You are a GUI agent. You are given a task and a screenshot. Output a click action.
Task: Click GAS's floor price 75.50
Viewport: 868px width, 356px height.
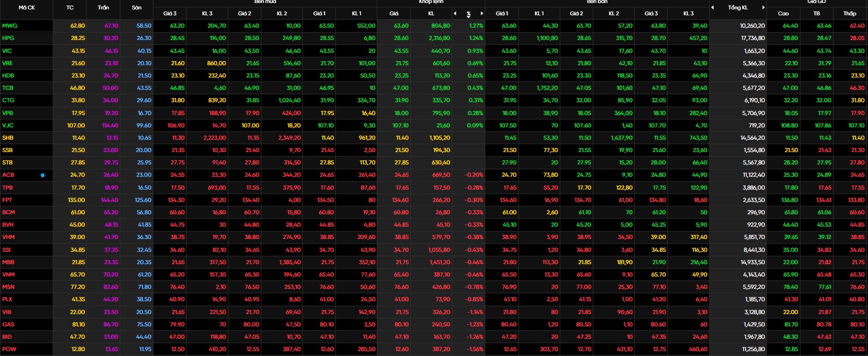tap(144, 324)
